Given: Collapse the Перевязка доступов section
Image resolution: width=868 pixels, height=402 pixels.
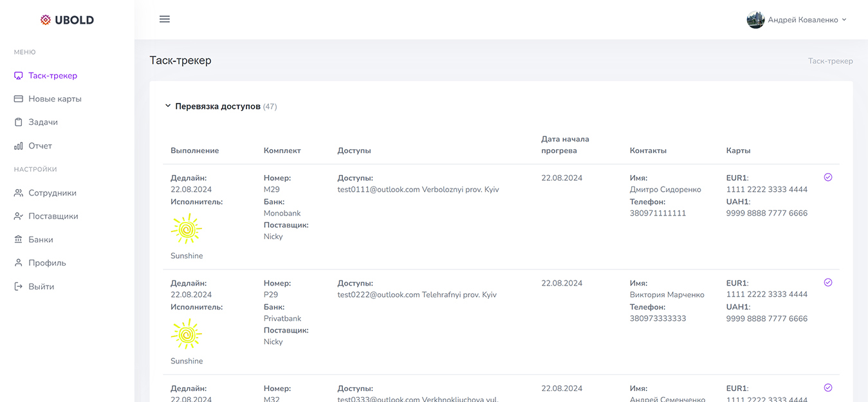Looking at the screenshot, I should [168, 106].
